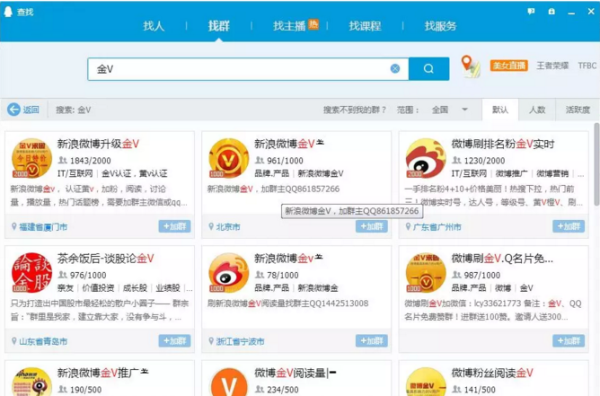Open the 微博粉丝阅读金V group title
This screenshot has height=396, width=600.
(492, 373)
